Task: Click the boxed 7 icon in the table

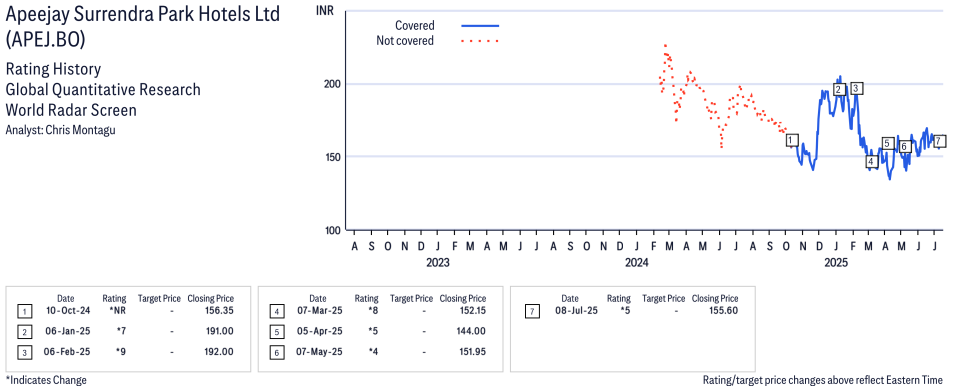Action: (532, 312)
